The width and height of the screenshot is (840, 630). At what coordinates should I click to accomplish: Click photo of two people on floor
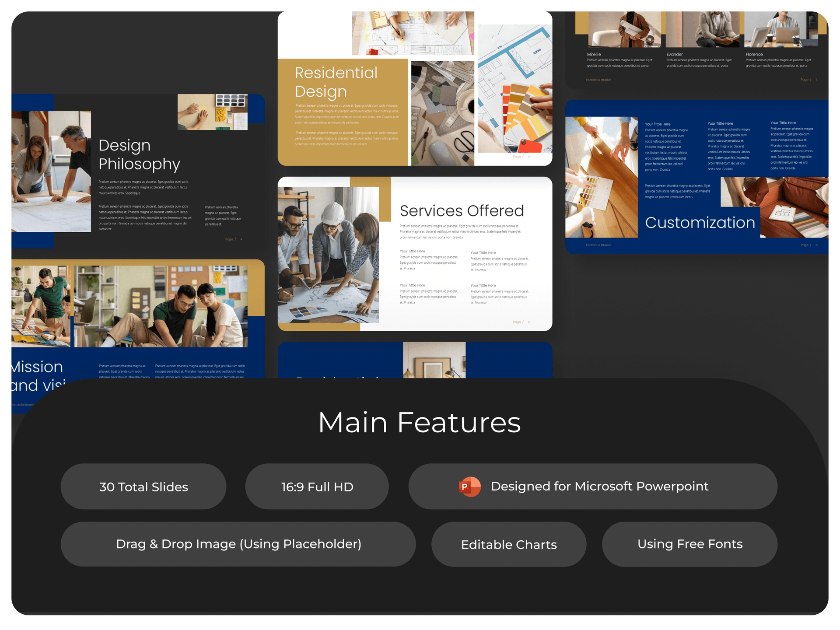pos(161,306)
